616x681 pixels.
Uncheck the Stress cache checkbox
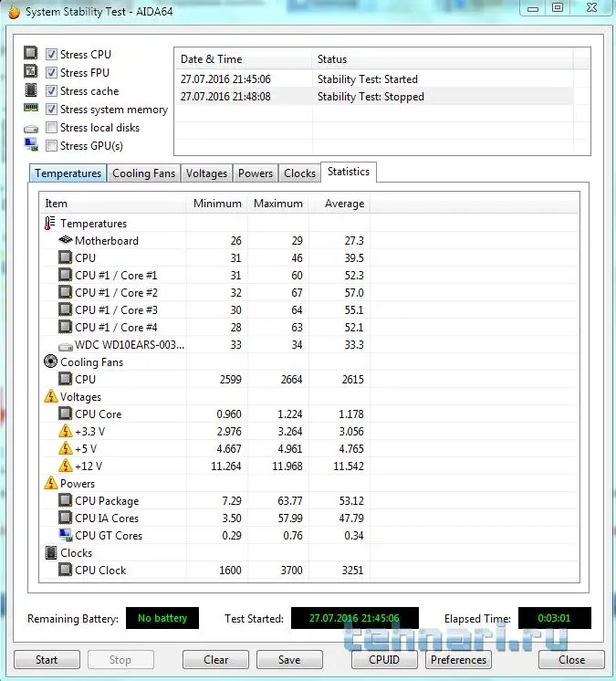pyautogui.click(x=51, y=90)
